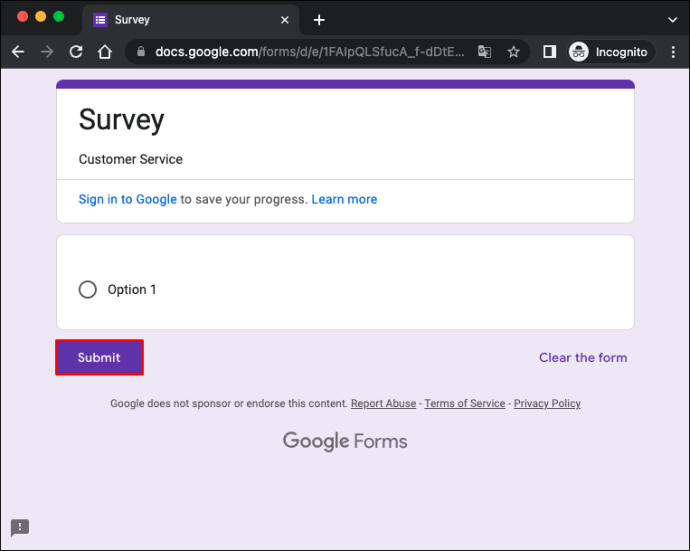
Task: Select the Option 1 radio button
Action: click(x=88, y=290)
